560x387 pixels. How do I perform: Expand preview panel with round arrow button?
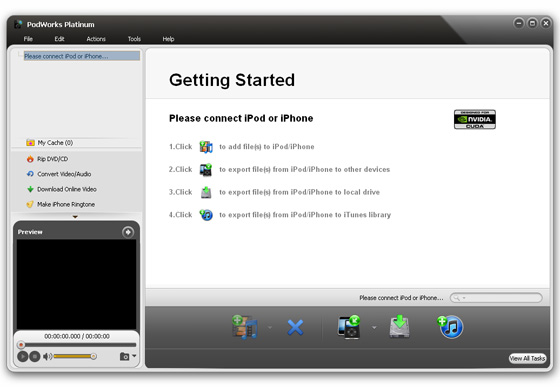pos(128,232)
